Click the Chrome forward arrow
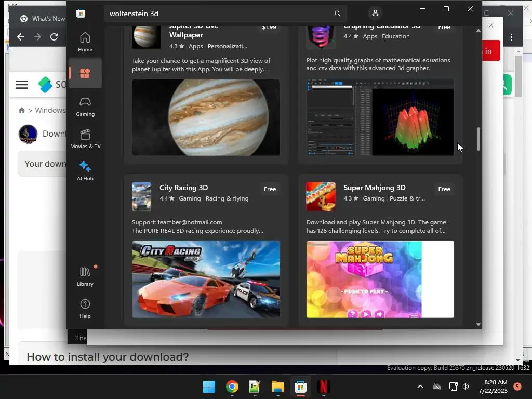532x399 pixels. click(x=37, y=37)
